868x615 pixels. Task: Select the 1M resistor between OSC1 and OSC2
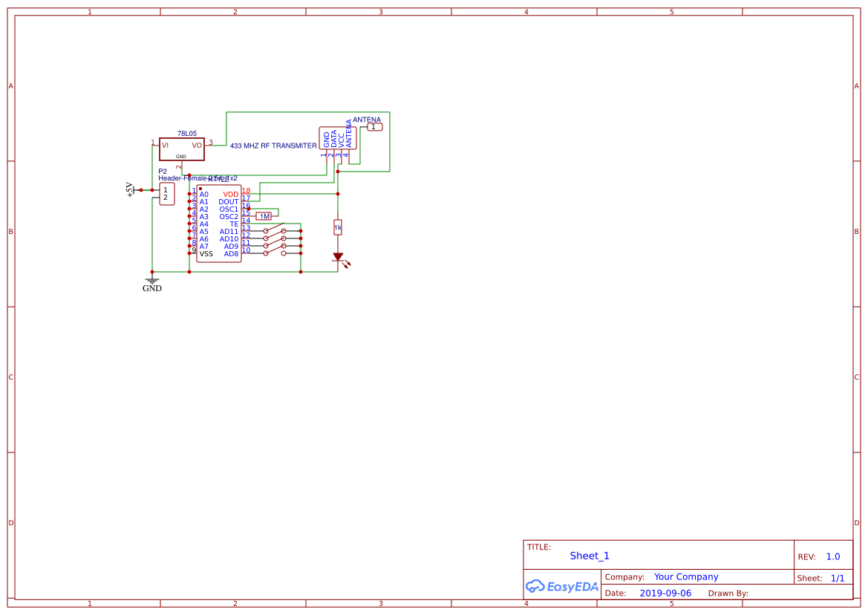tap(264, 216)
